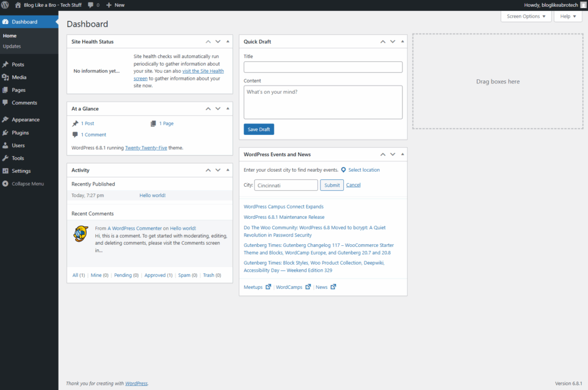Click the Save Draft button
This screenshot has width=588, height=390.
(259, 129)
